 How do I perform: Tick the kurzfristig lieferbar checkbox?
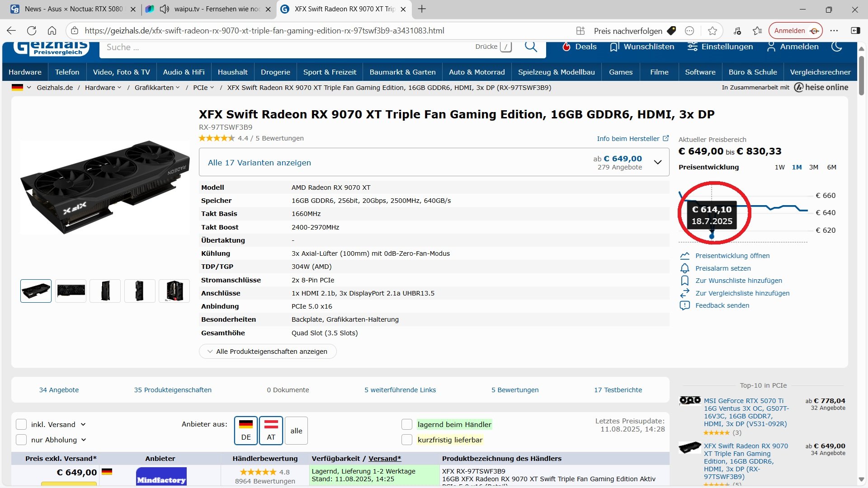407,440
